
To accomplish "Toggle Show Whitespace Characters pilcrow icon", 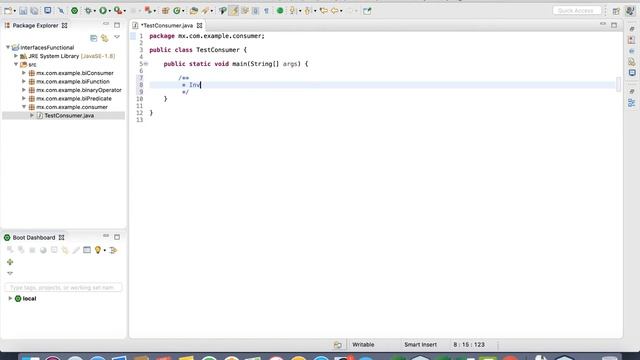I will (x=266, y=11).
